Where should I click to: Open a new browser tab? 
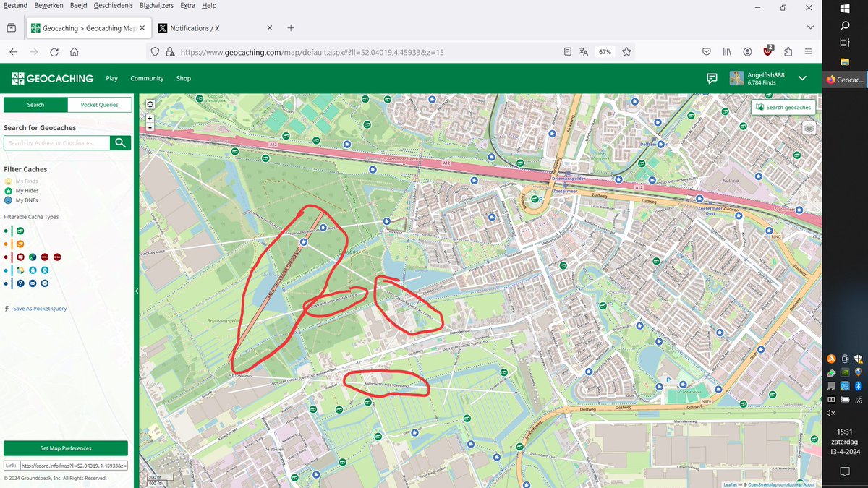pos(291,28)
